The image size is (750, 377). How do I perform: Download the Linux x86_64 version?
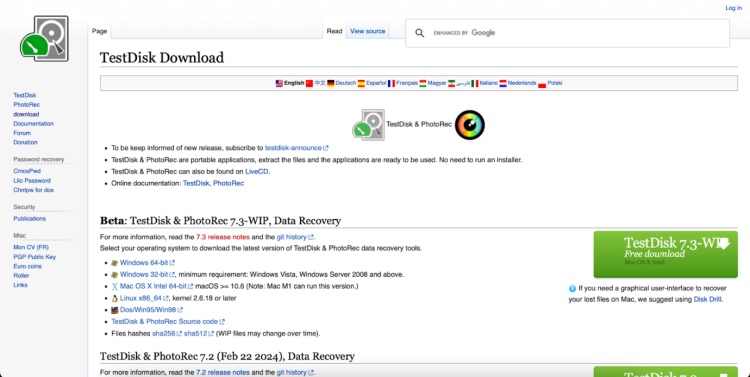pyautogui.click(x=144, y=299)
